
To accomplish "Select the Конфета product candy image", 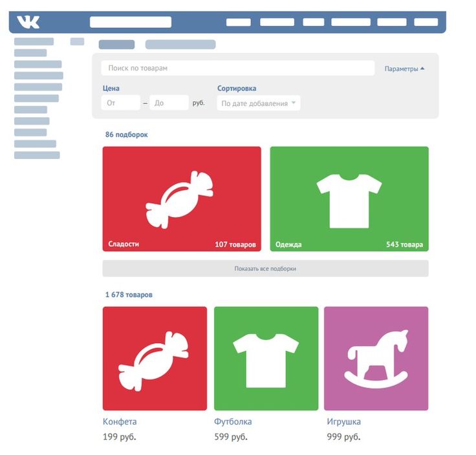I will point(154,361).
